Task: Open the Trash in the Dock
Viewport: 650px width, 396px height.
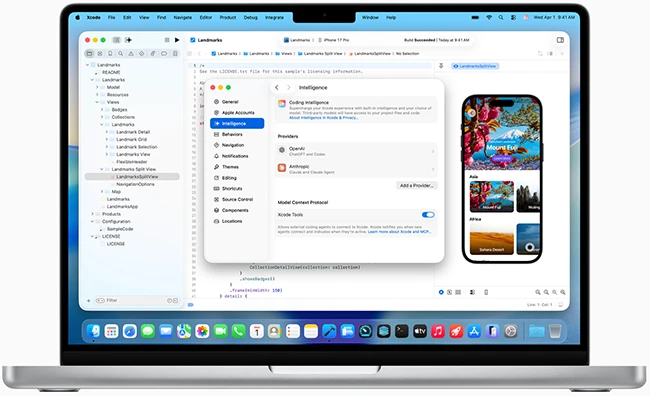Action: [x=555, y=331]
